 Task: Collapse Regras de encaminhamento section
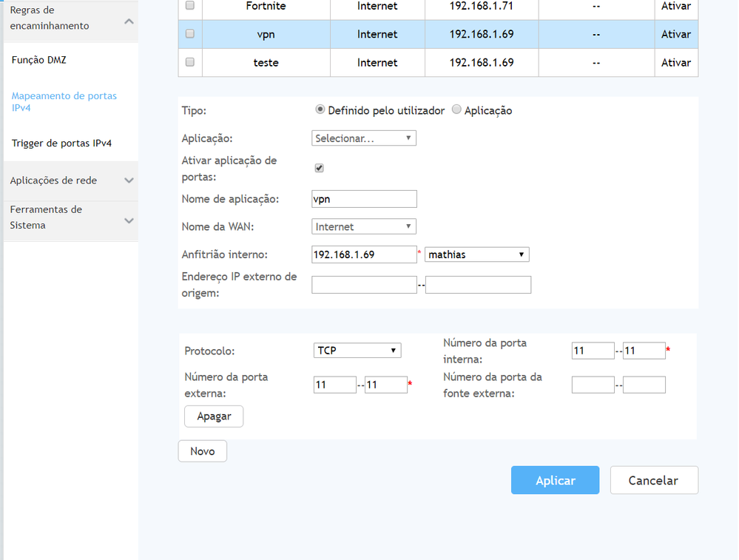pos(129,21)
